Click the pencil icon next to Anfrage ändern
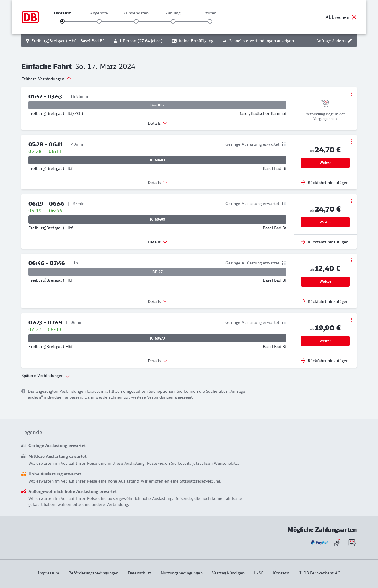The width and height of the screenshot is (378, 588). click(350, 41)
